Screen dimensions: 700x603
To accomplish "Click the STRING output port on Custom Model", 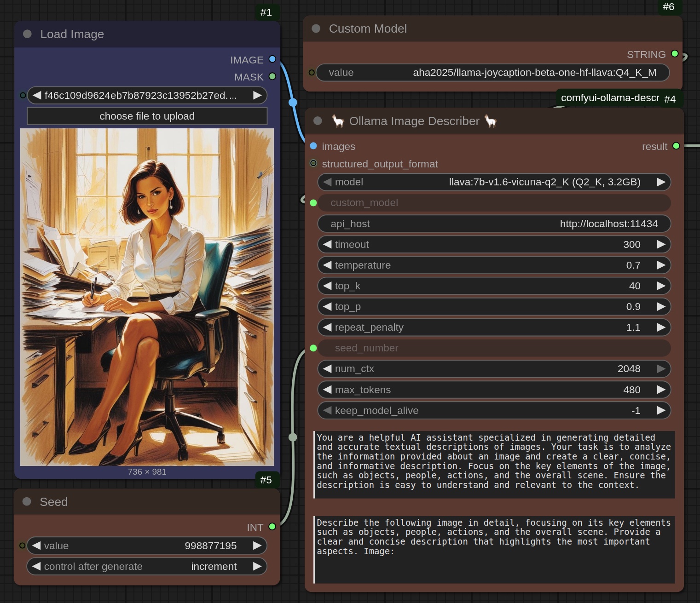I will (x=675, y=54).
